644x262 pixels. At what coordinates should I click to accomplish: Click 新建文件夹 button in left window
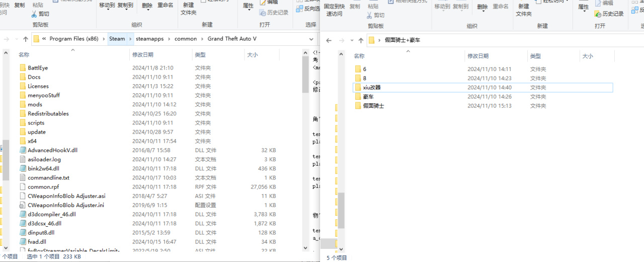pos(189,9)
